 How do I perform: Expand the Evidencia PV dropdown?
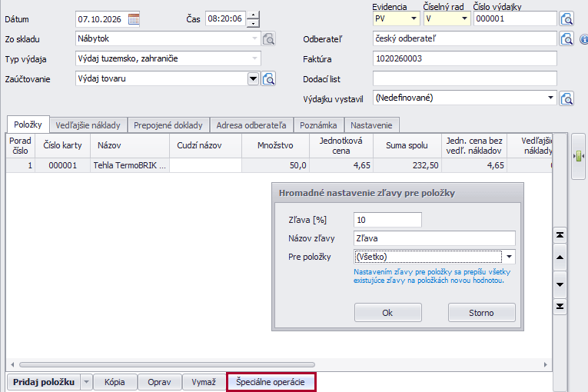[414, 18]
